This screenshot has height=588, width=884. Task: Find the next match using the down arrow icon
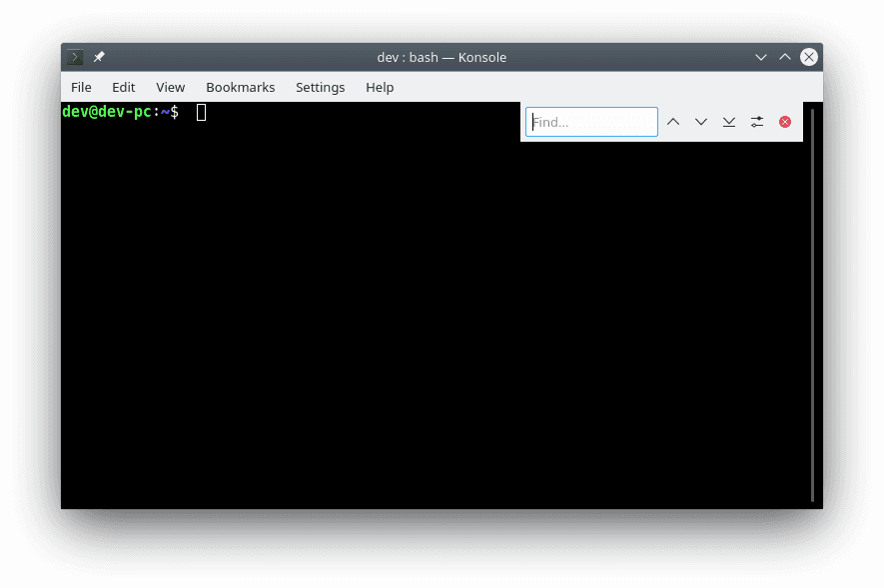pyautogui.click(x=701, y=121)
